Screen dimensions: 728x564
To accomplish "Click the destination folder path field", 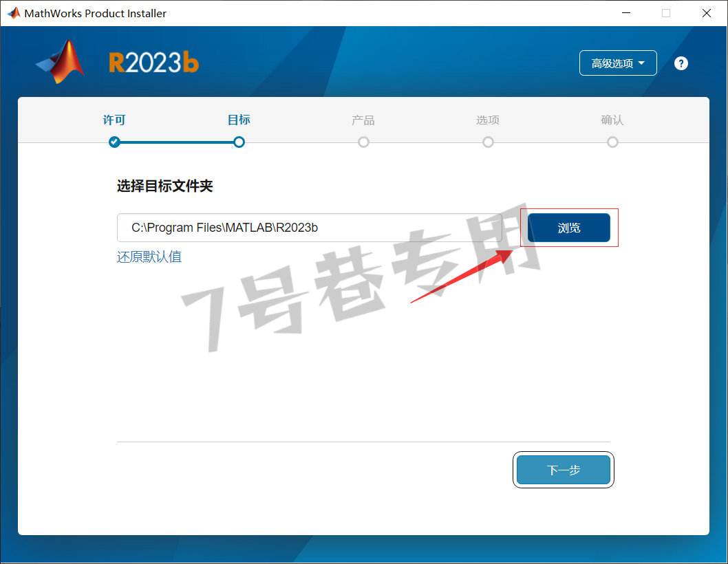I will [309, 228].
